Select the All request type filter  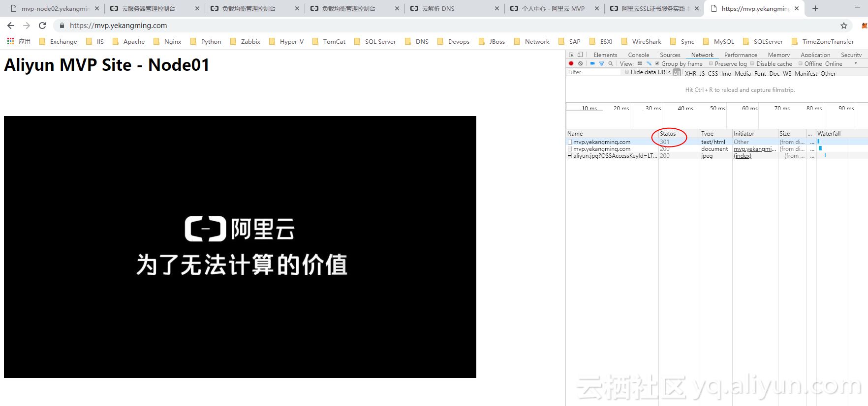pos(677,73)
